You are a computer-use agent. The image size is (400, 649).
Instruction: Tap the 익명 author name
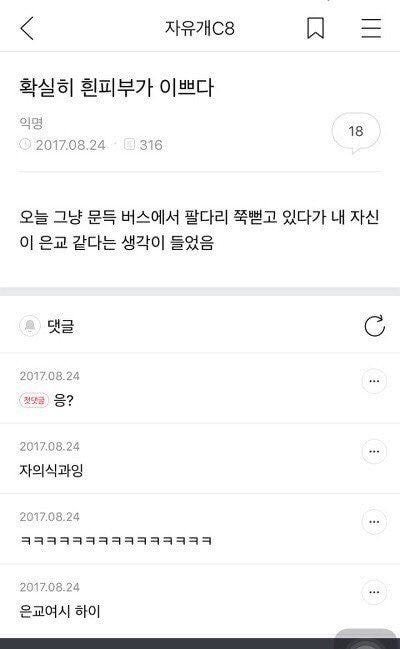(x=31, y=123)
